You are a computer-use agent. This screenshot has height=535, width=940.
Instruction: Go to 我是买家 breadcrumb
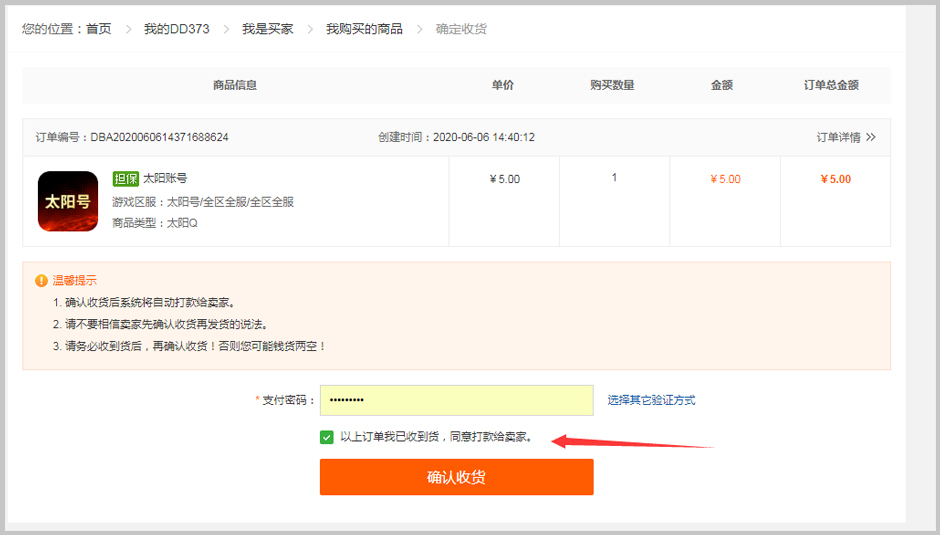[268, 29]
